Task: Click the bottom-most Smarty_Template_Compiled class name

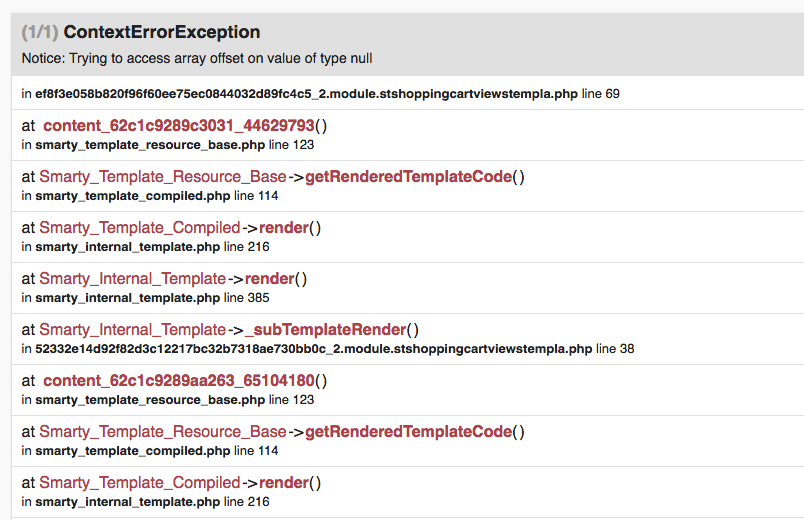Action: point(140,483)
